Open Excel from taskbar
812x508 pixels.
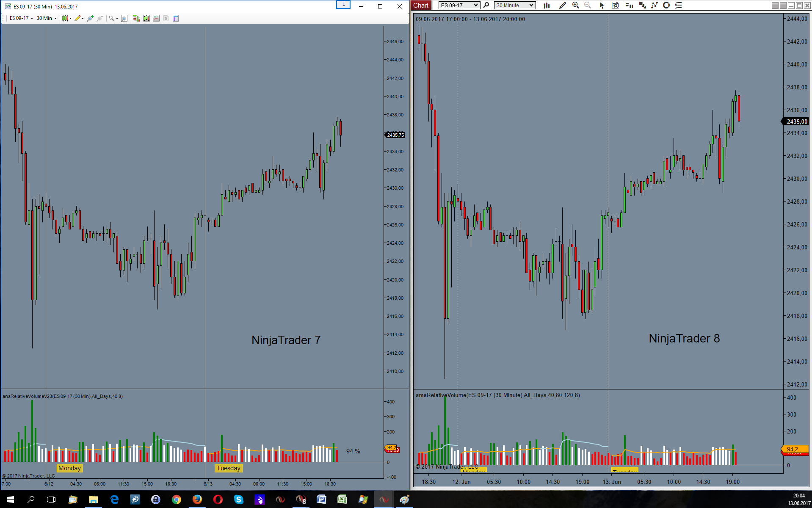click(x=342, y=500)
